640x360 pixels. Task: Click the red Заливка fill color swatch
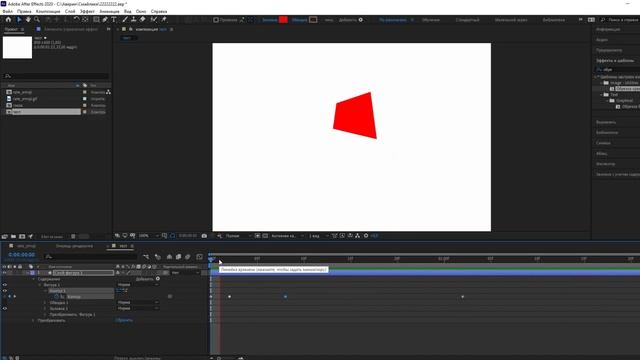pos(283,20)
